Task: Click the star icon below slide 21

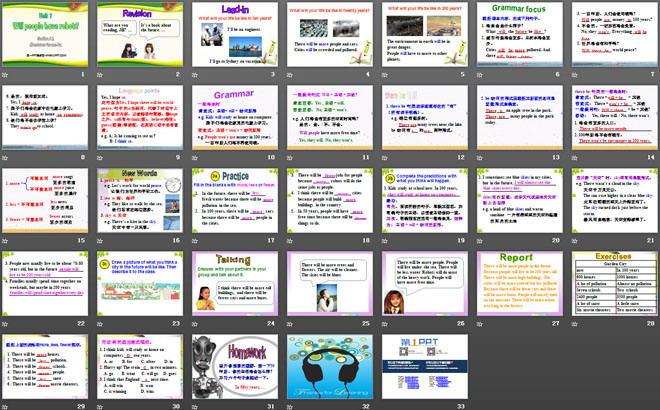Action: 575,241
